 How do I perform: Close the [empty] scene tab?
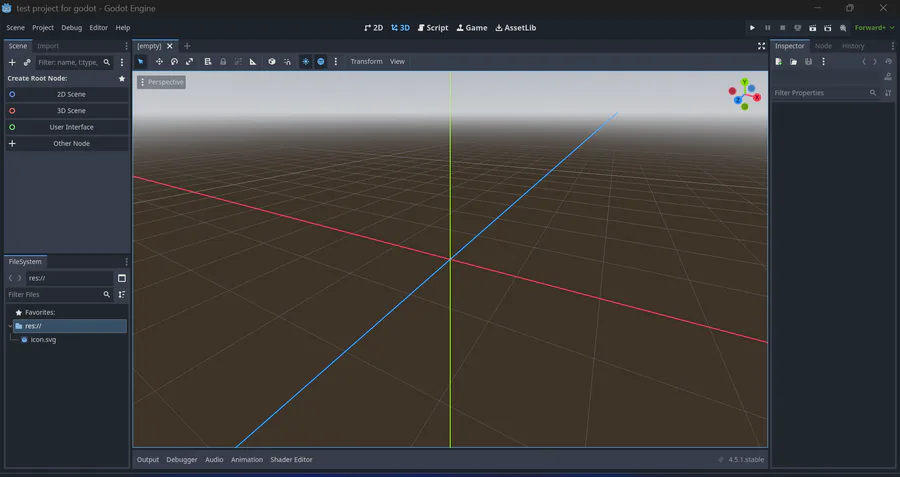pos(169,46)
